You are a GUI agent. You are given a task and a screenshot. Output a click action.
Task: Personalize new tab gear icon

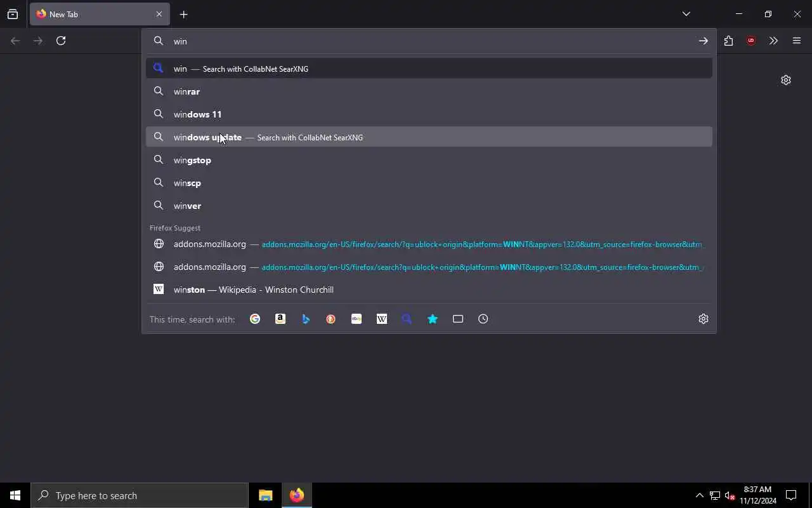tap(786, 80)
